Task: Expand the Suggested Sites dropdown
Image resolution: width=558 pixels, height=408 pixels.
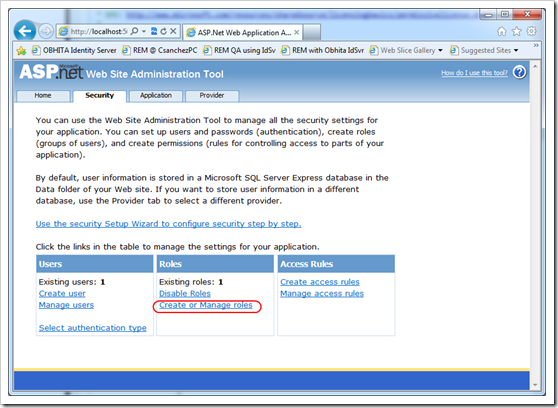Action: [x=516, y=51]
